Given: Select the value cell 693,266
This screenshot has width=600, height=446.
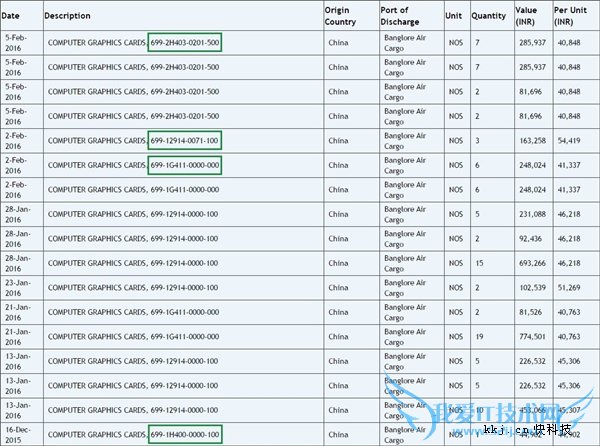Looking at the screenshot, I should pyautogui.click(x=532, y=263).
